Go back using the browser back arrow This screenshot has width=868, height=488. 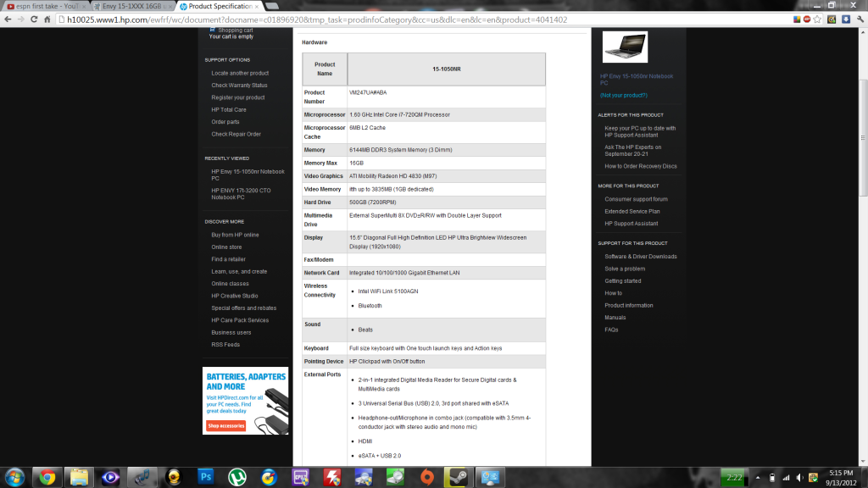coord(8,19)
